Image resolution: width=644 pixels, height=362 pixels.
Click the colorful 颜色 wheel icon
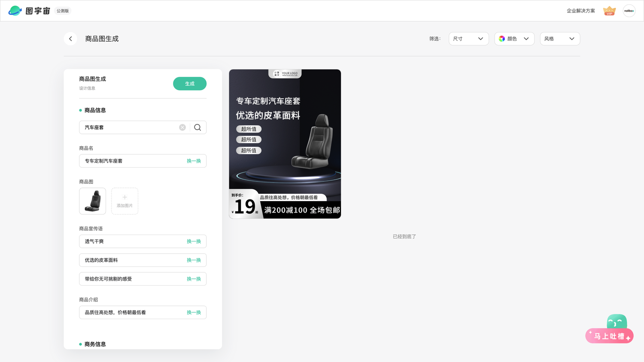[x=502, y=39]
